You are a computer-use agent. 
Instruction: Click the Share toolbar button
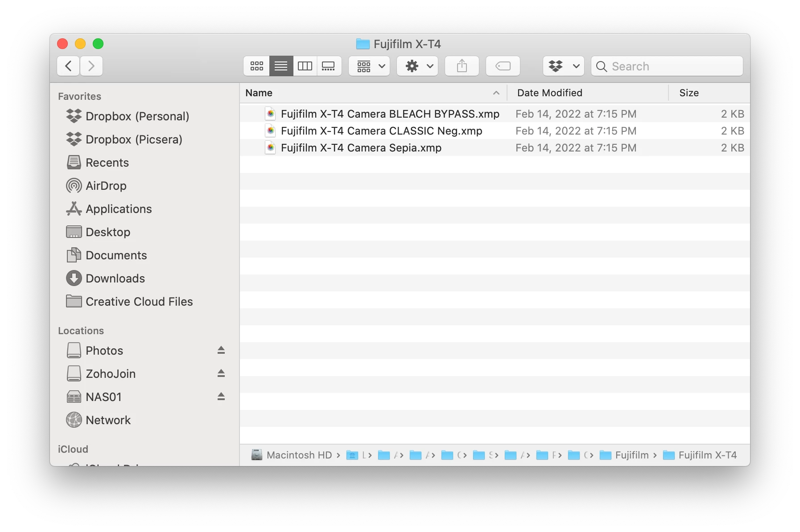coord(462,66)
